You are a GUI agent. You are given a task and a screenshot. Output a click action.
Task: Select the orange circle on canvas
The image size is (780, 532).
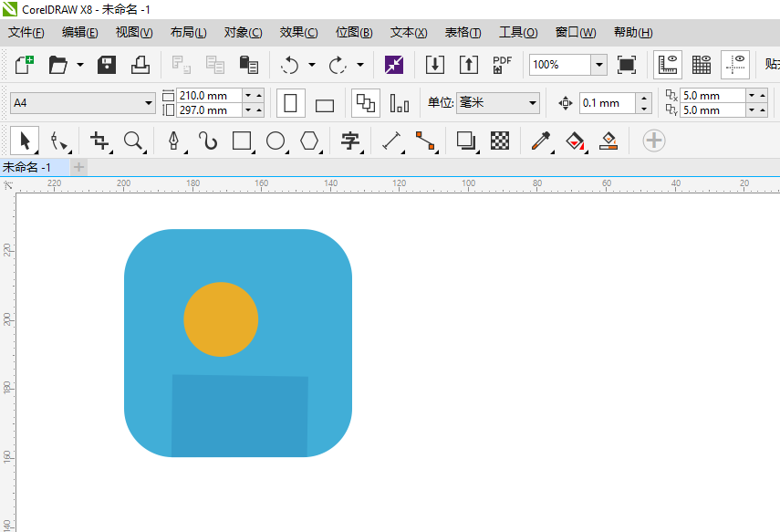(221, 319)
